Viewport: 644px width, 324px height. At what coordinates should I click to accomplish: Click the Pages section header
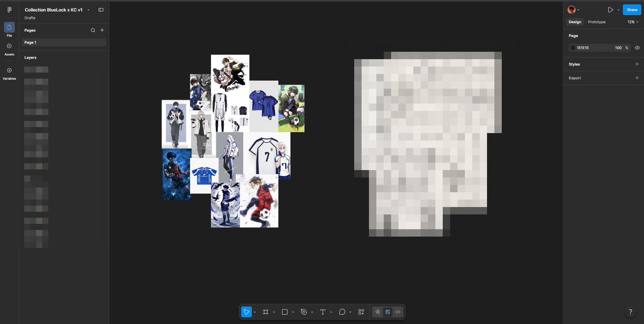[30, 31]
